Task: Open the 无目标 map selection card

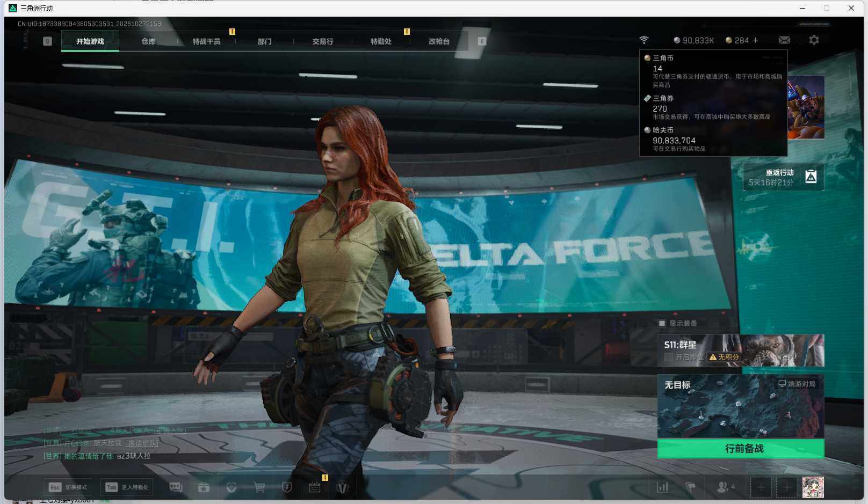Action: [x=741, y=406]
